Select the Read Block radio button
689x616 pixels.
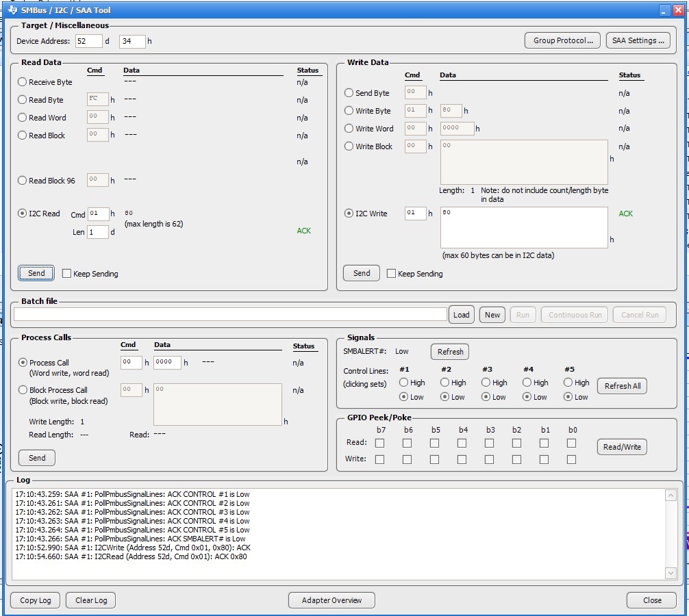tap(22, 136)
